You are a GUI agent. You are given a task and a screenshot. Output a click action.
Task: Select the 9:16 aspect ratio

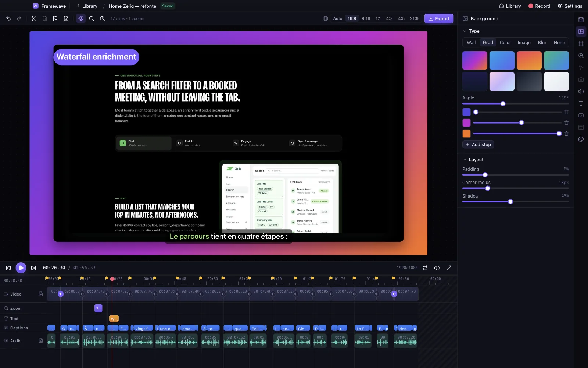[366, 18]
